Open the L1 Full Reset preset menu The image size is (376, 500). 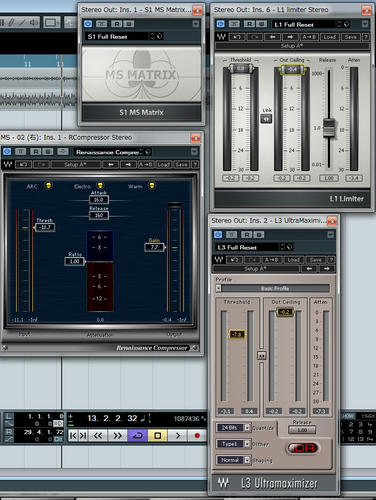pos(311,24)
